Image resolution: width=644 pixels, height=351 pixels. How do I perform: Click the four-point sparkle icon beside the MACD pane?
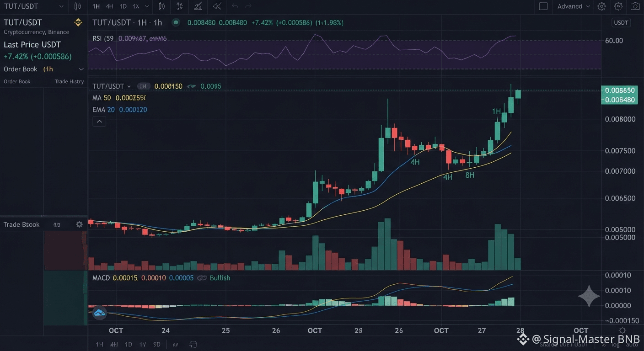[589, 296]
